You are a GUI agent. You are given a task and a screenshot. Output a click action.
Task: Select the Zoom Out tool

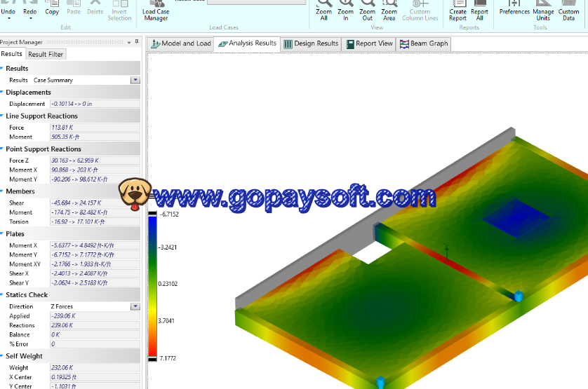367,11
